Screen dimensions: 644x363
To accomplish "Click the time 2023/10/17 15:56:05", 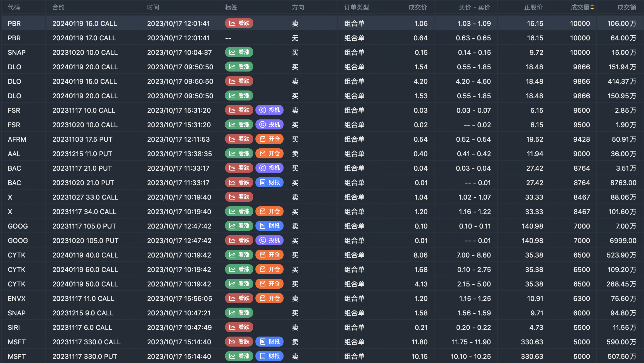I will click(x=180, y=298).
